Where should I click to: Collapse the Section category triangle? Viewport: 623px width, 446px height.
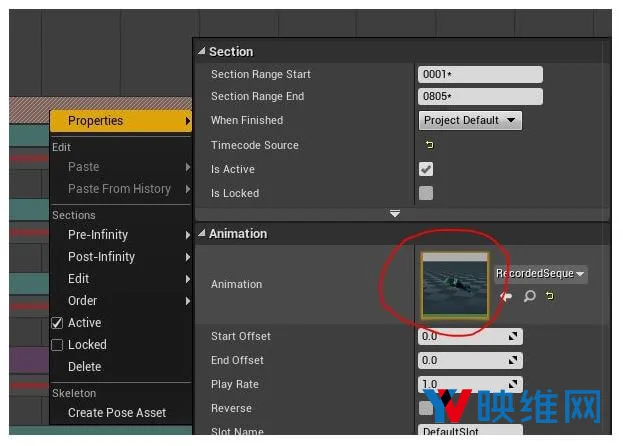tap(202, 51)
